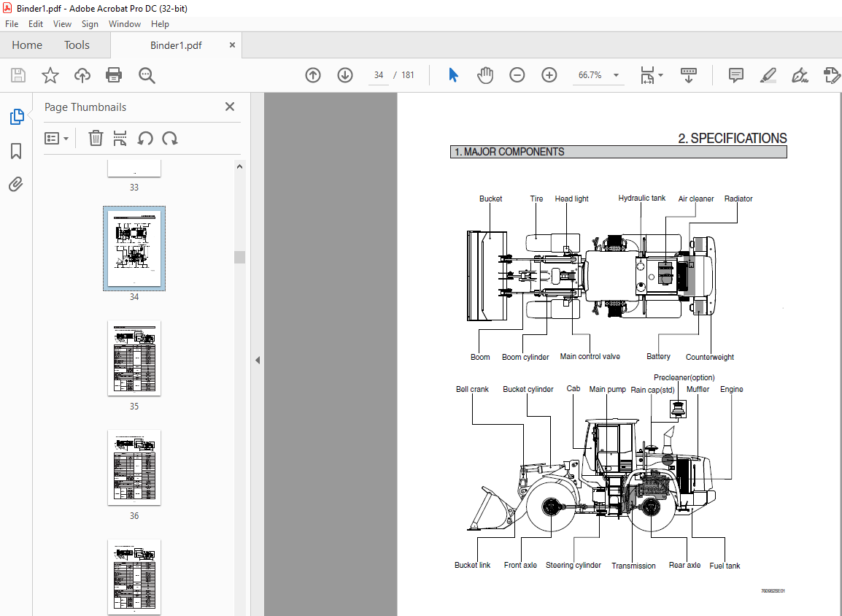Select page 35 thumbnail
Screen dimensions: 842x616
(134, 358)
